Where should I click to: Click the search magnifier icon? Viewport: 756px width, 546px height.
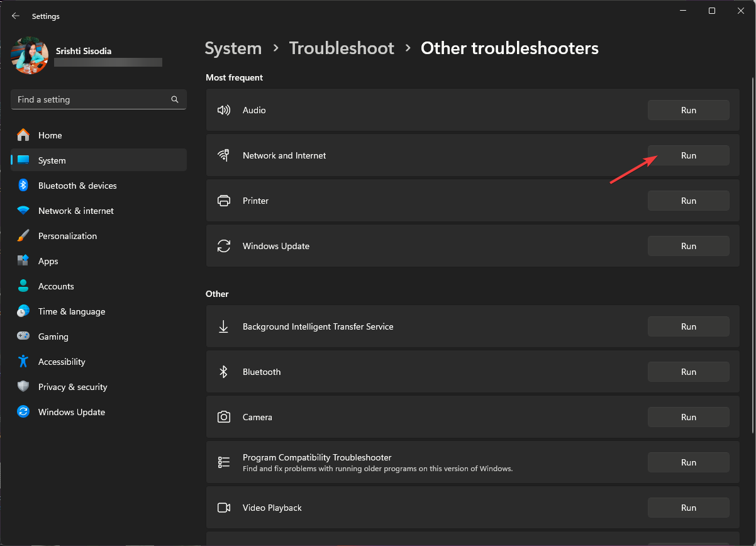(x=175, y=99)
